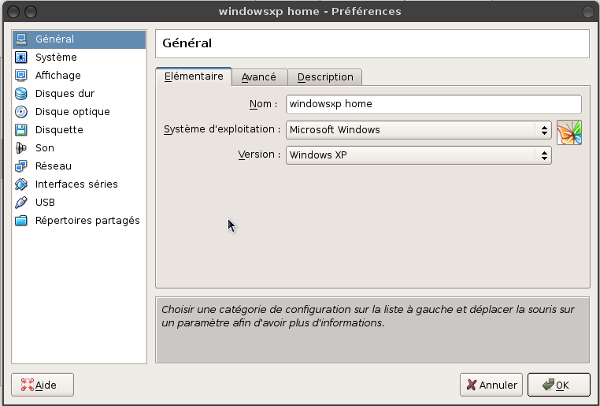Expand the Version dropdown

tap(418, 155)
